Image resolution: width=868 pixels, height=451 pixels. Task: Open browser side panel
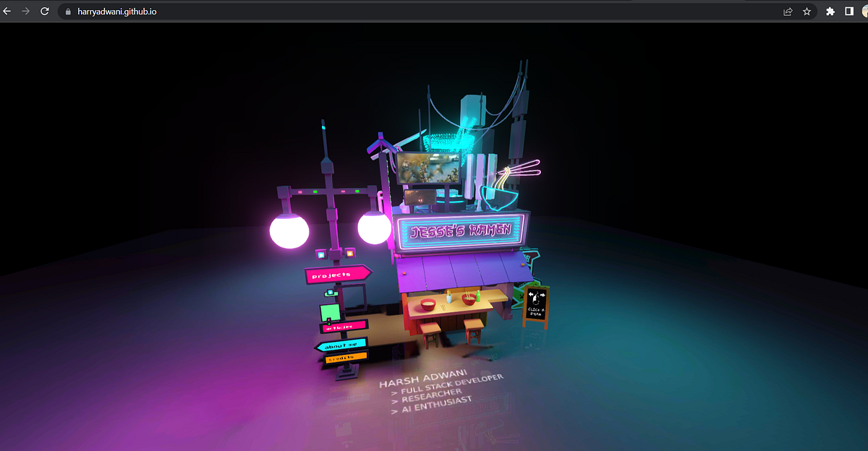(x=849, y=12)
